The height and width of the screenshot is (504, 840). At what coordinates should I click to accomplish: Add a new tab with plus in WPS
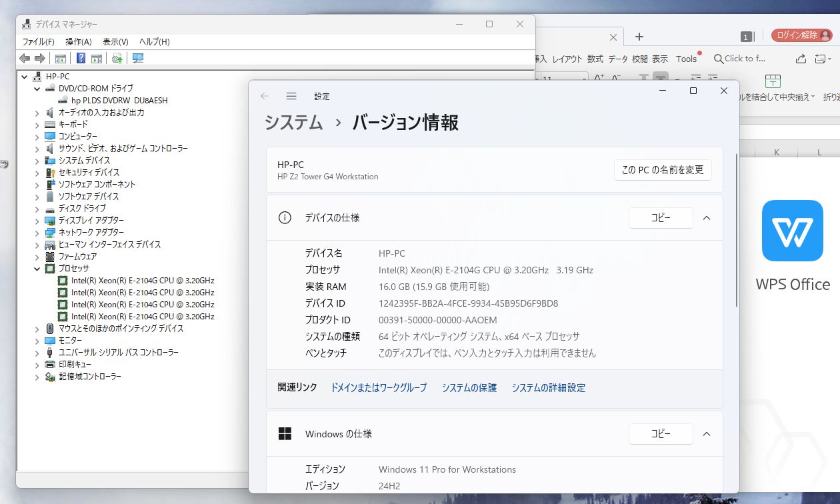pos(639,37)
